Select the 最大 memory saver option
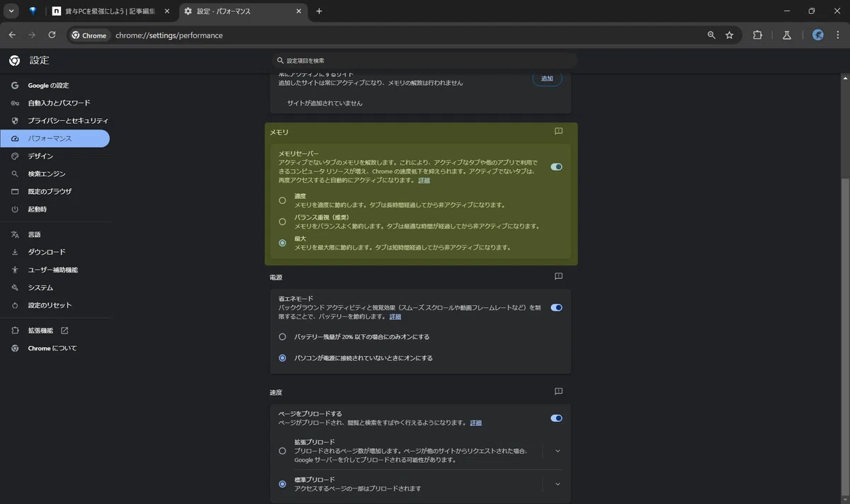The image size is (850, 504). click(x=283, y=243)
